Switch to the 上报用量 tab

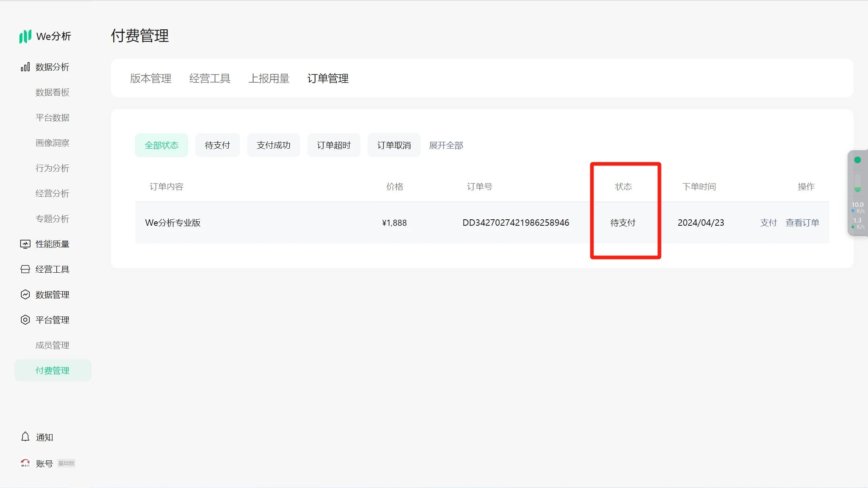click(x=269, y=78)
